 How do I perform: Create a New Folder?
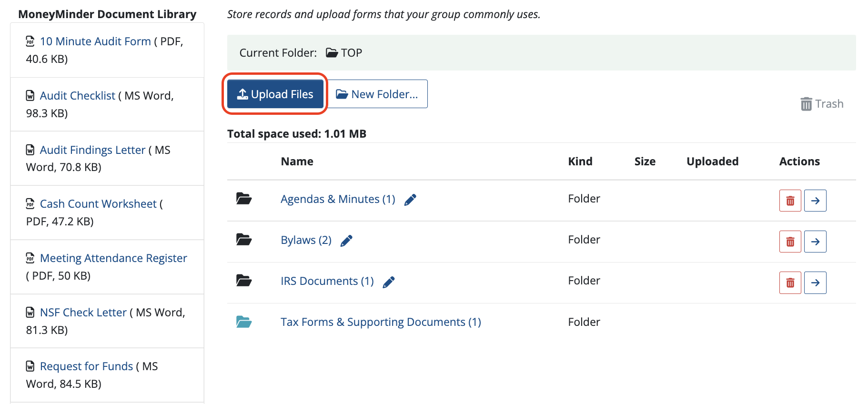tap(377, 94)
